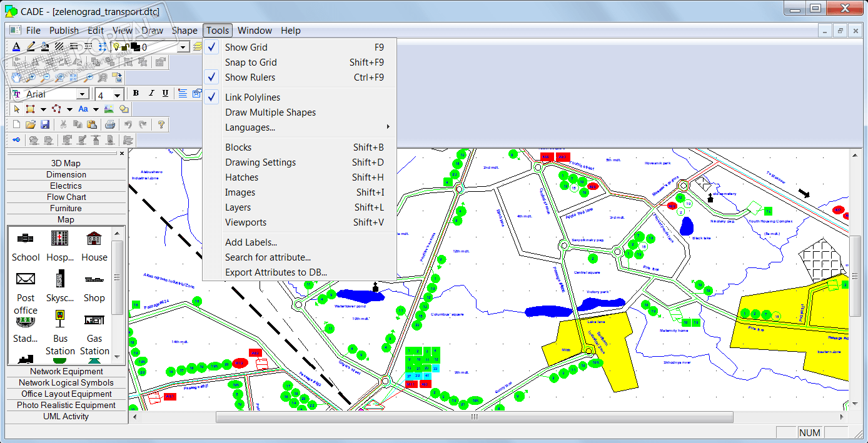Open the Window menu

tap(255, 31)
